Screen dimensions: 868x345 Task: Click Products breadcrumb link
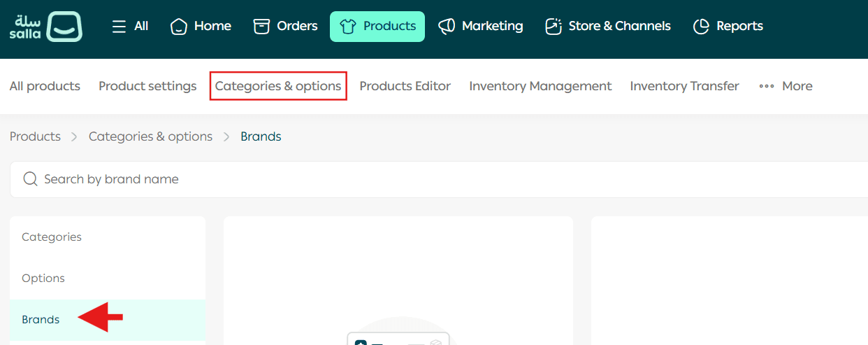tap(35, 136)
